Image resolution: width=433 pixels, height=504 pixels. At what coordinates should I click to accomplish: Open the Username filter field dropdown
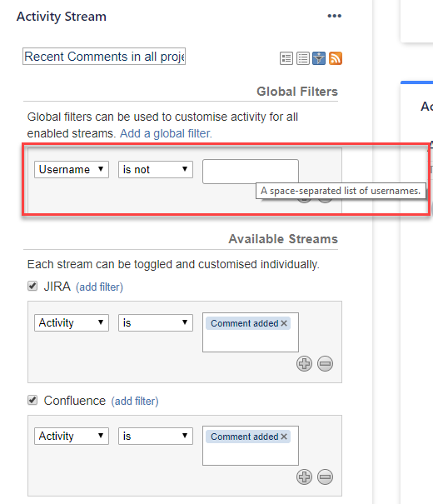(x=72, y=169)
